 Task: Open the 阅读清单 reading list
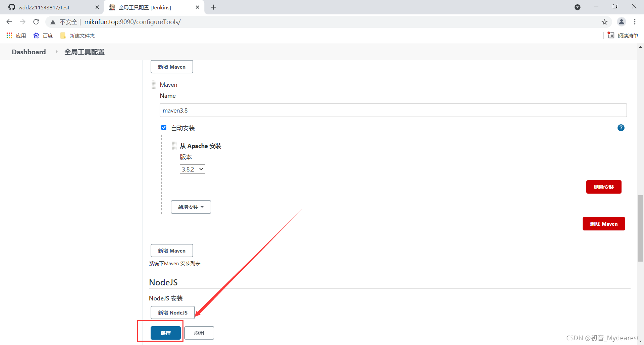coord(623,36)
